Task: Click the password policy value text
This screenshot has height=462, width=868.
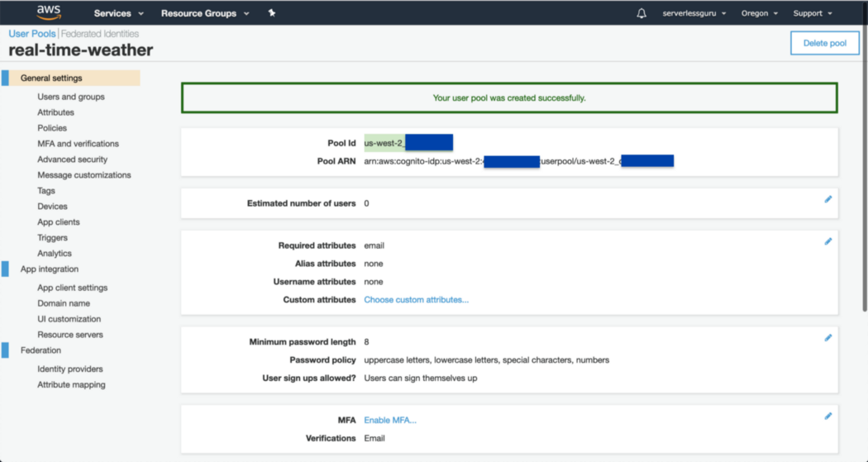Action: click(x=487, y=360)
